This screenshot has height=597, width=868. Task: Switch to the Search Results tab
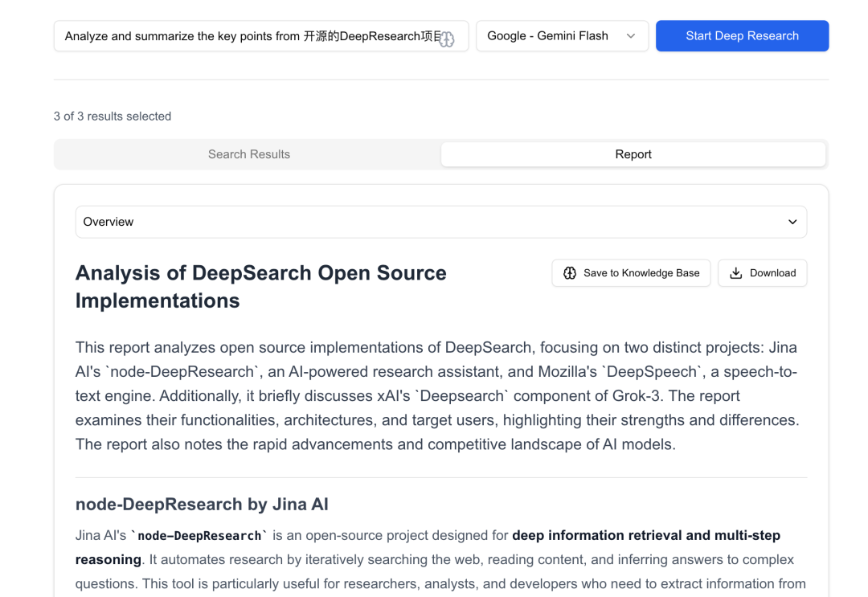(248, 153)
